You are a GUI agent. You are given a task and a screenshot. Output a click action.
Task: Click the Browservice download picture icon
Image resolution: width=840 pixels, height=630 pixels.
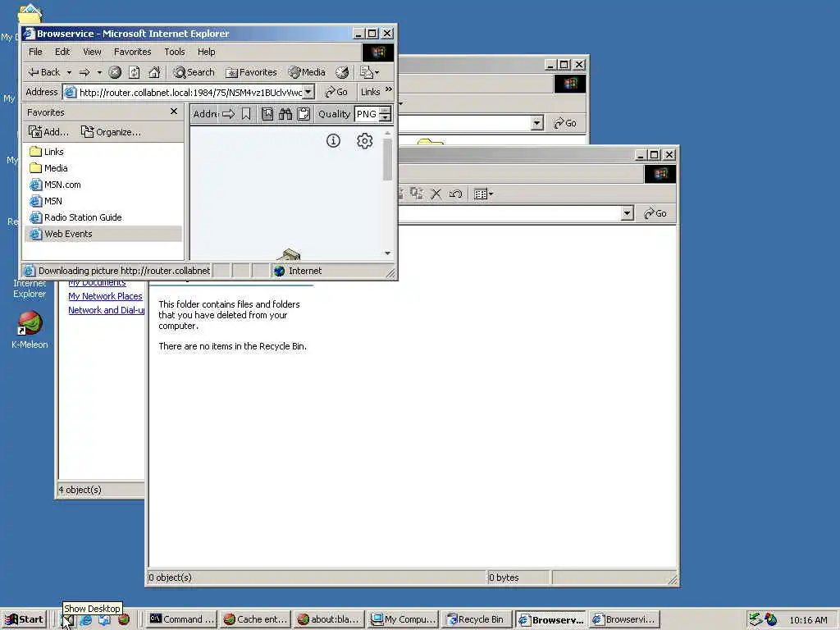267,114
